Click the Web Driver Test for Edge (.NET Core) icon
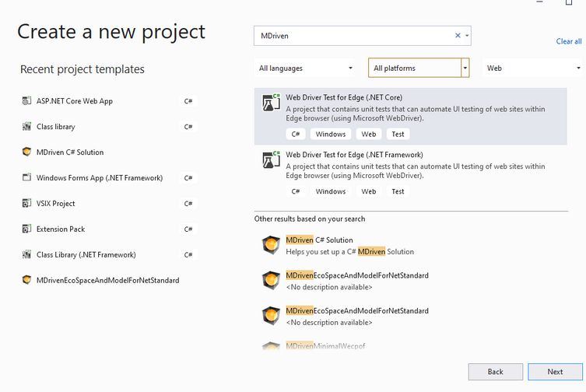This screenshot has height=392, width=586. tap(271, 103)
